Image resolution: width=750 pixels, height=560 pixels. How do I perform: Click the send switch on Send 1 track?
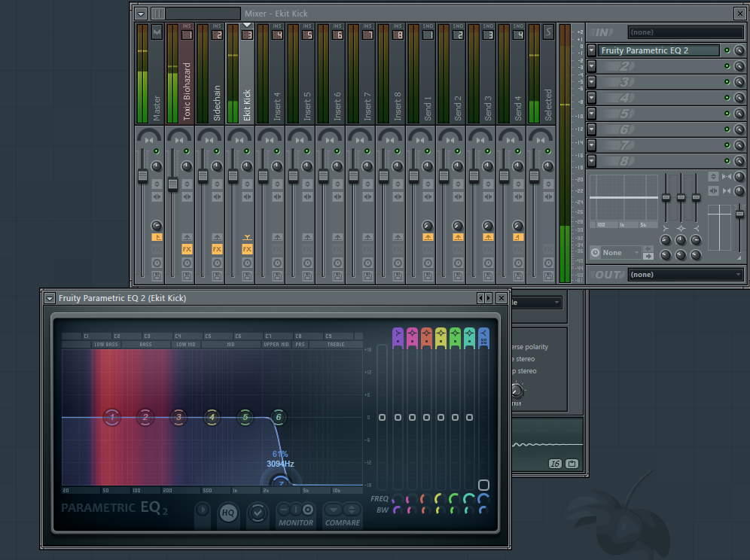428,237
